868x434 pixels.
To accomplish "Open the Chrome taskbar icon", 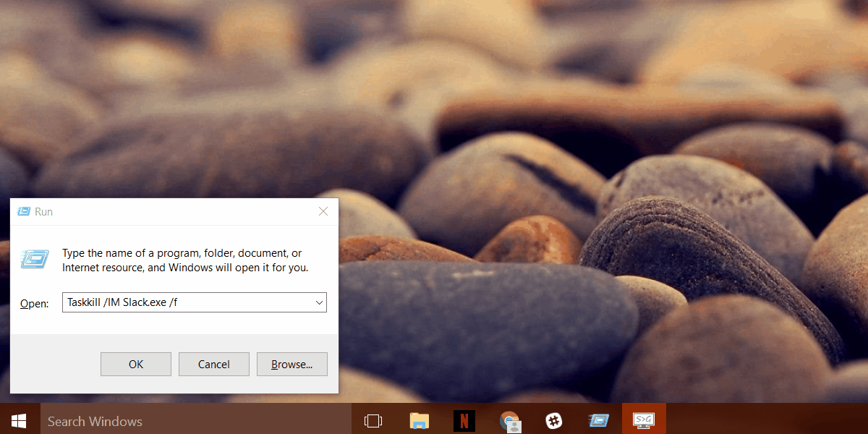I will pos(510,421).
